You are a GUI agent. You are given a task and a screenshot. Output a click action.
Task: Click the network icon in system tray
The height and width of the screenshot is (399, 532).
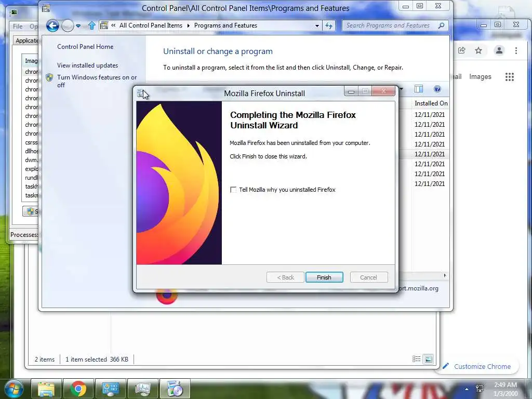[x=480, y=389]
